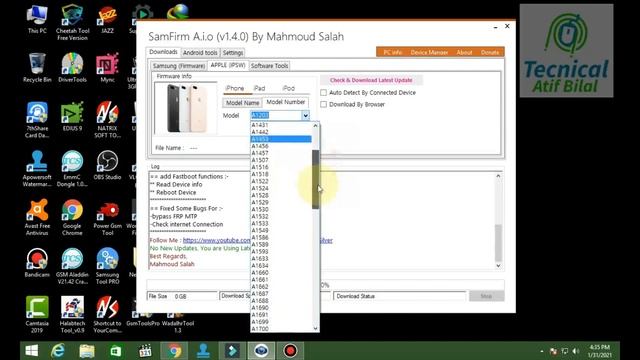Open the EmmC Dongle shortcut

click(x=72, y=169)
